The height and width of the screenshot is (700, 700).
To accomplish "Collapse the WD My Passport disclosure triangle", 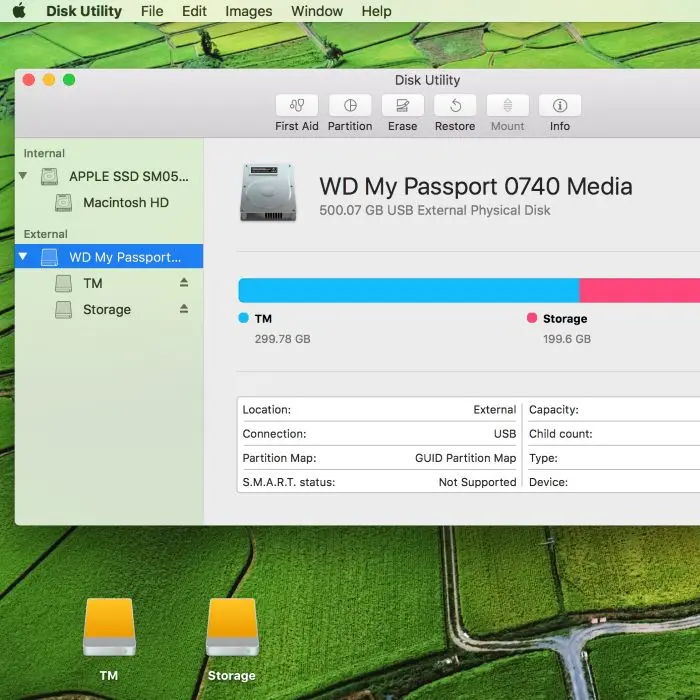I will [23, 256].
